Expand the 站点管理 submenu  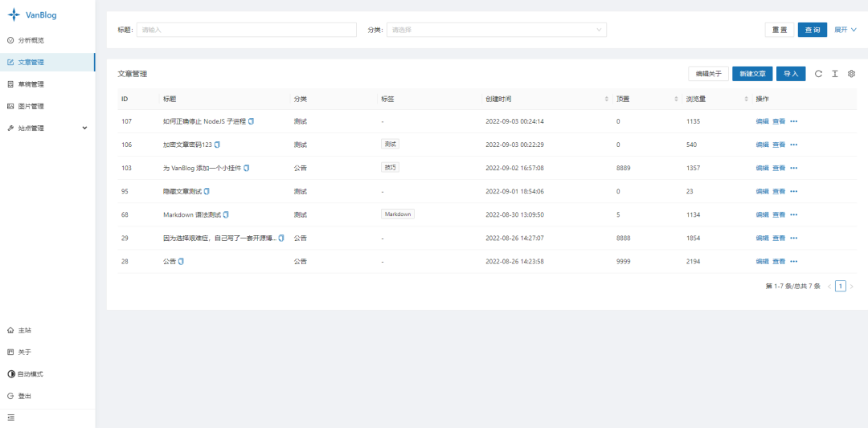click(47, 128)
